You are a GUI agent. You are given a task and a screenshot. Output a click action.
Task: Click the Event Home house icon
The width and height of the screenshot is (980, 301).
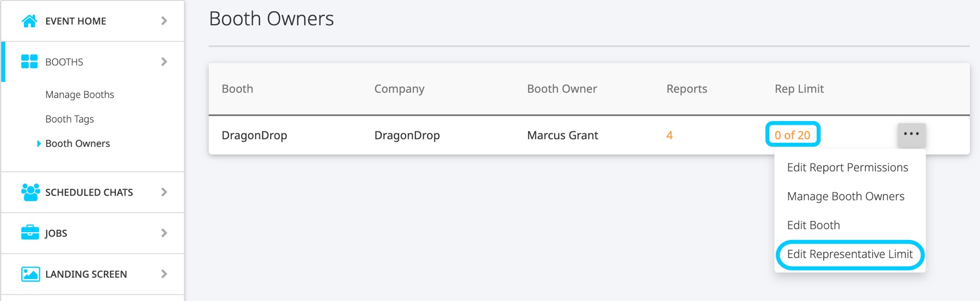pyautogui.click(x=29, y=21)
